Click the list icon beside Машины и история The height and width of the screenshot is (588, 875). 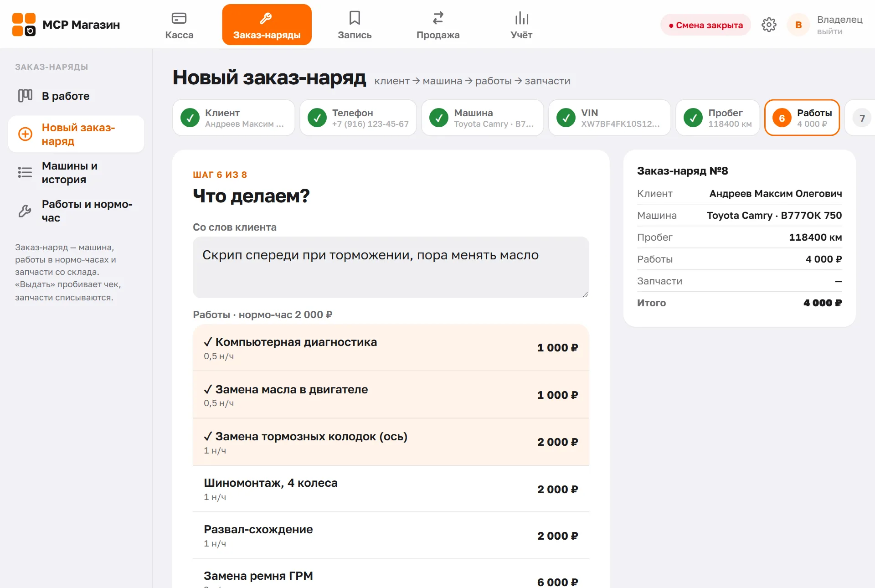coord(25,172)
